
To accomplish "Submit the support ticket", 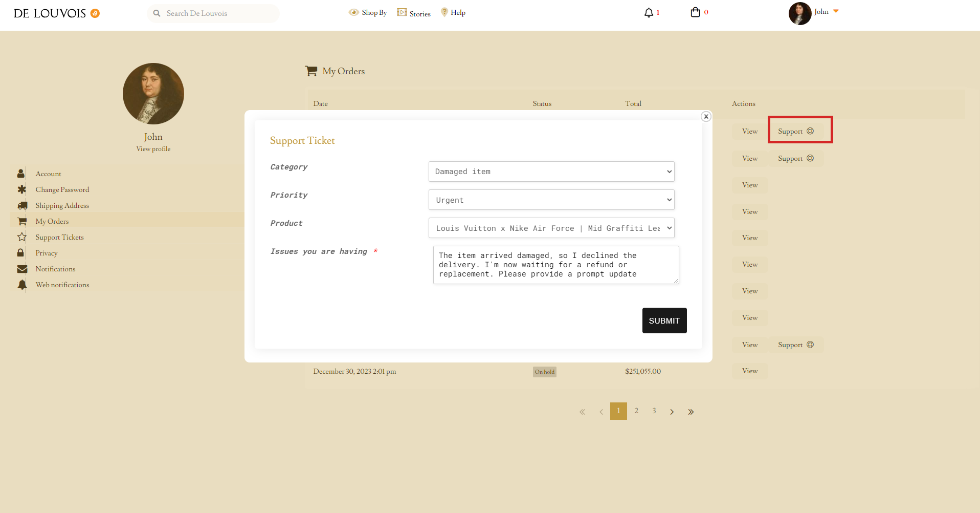I will point(664,320).
